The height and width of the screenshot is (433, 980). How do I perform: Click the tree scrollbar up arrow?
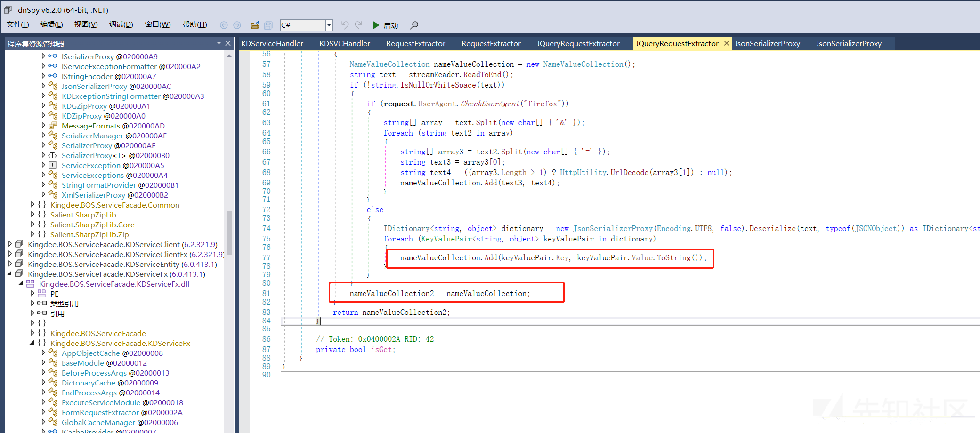[x=229, y=56]
